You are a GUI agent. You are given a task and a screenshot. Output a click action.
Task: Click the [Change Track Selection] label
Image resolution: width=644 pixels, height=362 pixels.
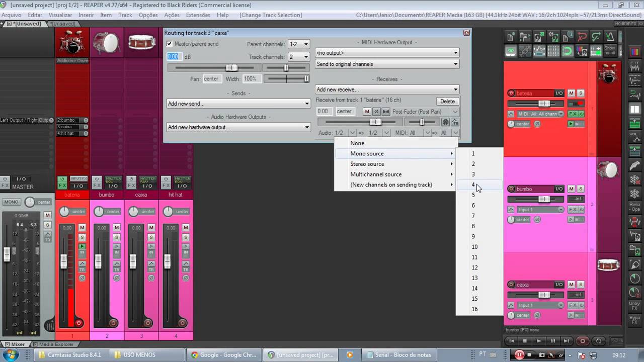click(271, 15)
